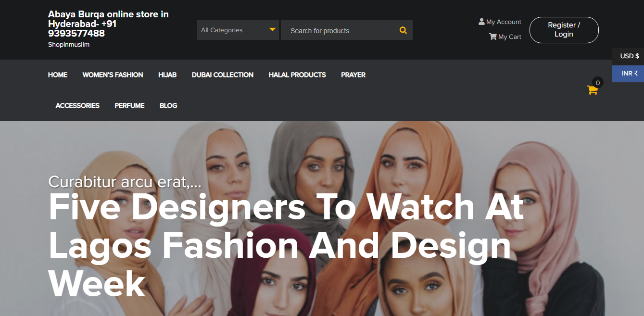This screenshot has width=644, height=316.
Task: Click the My Cart cart icon
Action: (x=492, y=37)
